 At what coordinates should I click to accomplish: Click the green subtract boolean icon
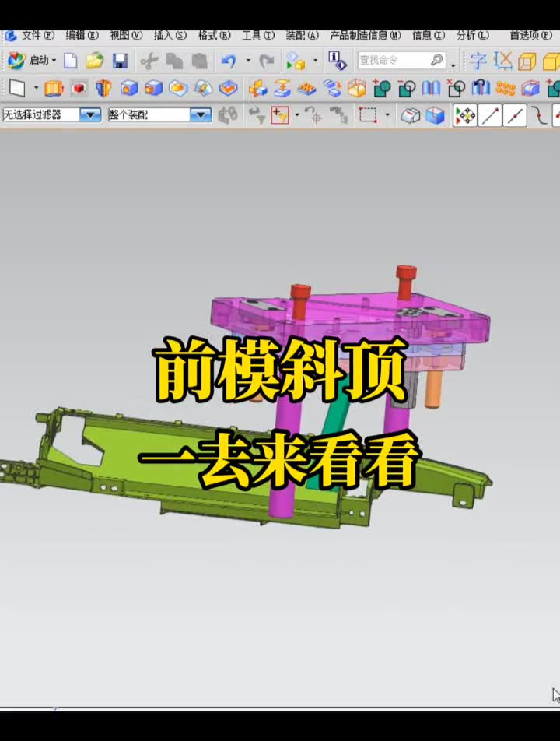click(x=407, y=88)
